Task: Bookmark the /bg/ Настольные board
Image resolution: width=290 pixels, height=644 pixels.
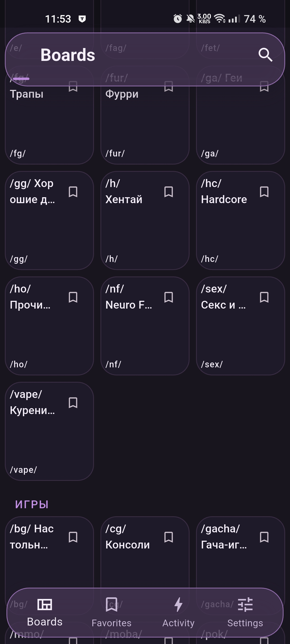Action: 73,537
